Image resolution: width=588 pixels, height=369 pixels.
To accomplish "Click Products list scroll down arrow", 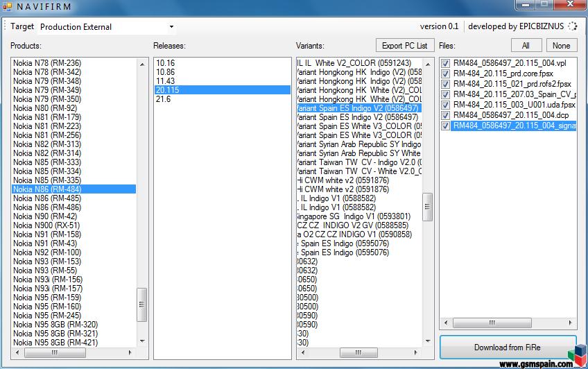I will (142, 341).
